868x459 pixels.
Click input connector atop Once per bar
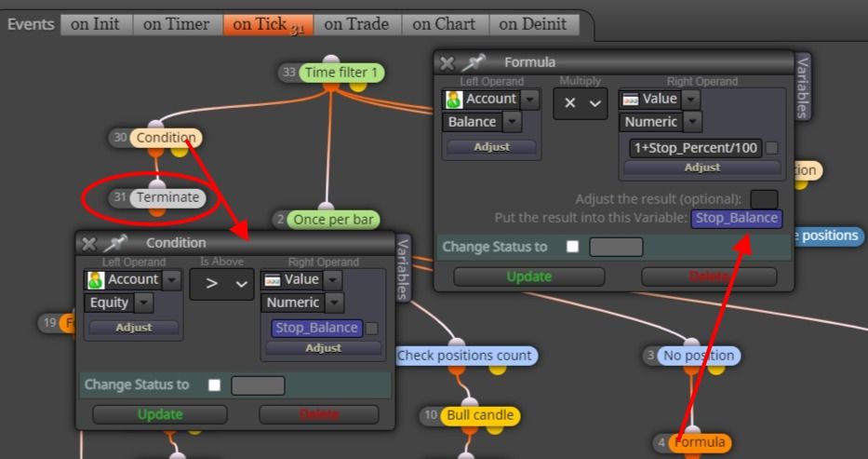click(326, 207)
